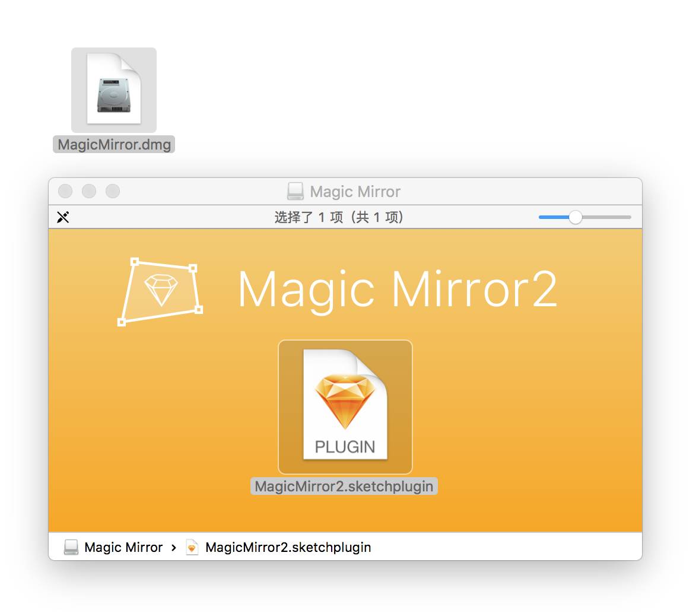699x616 pixels.
Task: Adjust the icon size slider knob
Action: click(576, 217)
